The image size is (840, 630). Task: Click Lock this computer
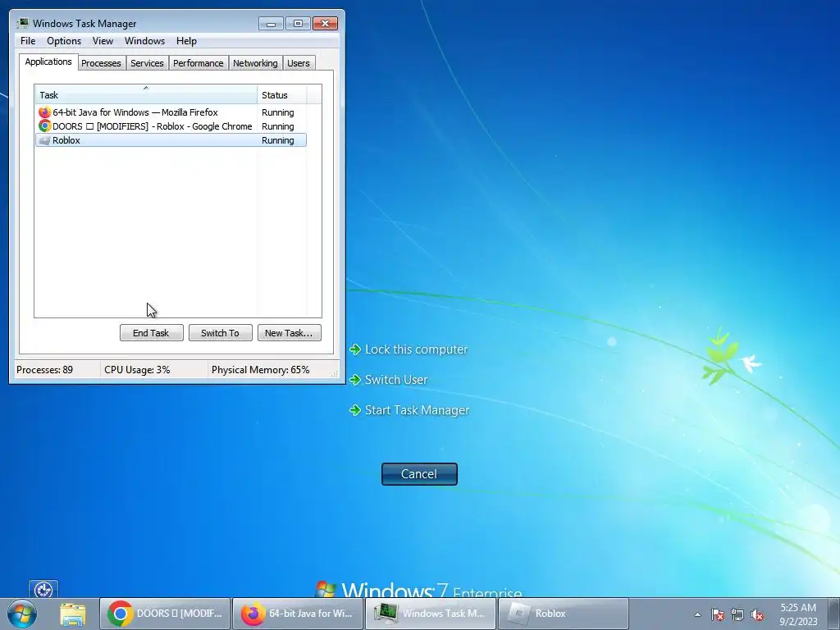[416, 349]
